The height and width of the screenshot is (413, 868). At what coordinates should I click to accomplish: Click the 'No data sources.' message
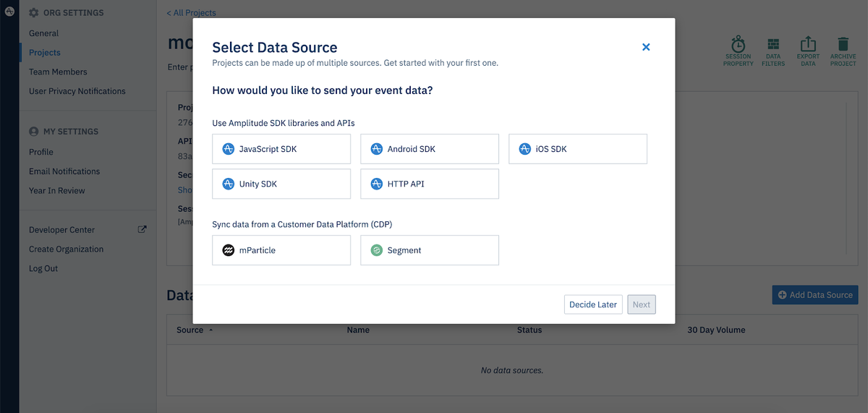(x=512, y=370)
